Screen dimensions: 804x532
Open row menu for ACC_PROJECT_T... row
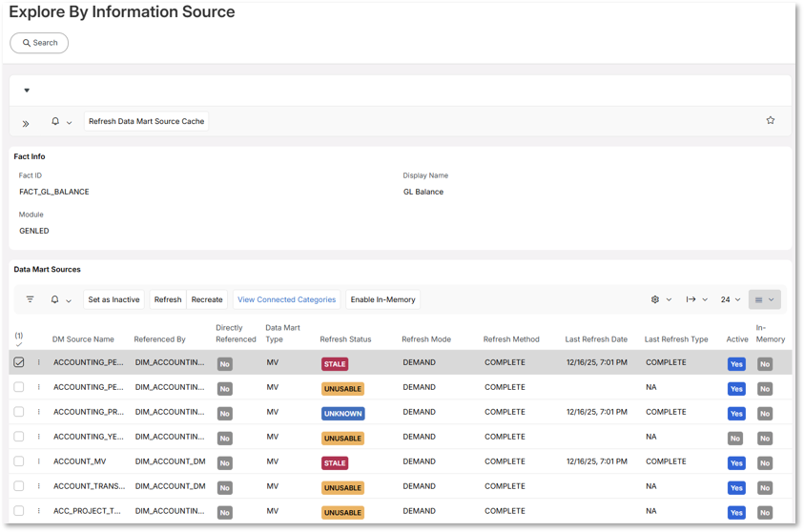39,511
